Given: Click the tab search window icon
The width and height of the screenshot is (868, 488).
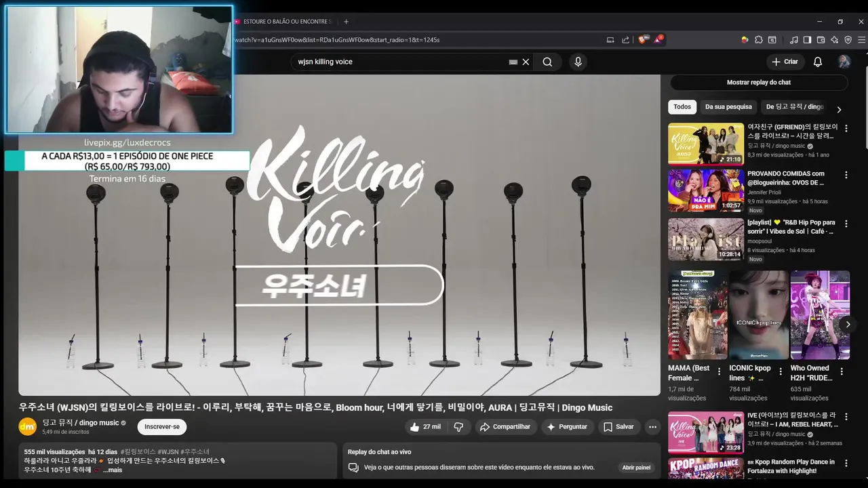Looking at the screenshot, I should (772, 40).
